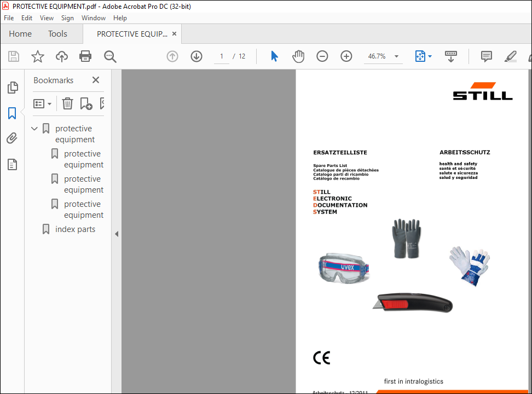Click the uvex safety goggles image
Viewport: 532px width, 394px height.
coord(343,268)
